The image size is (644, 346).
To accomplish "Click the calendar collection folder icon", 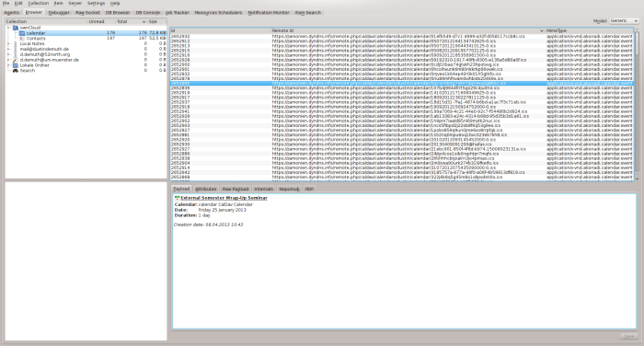I will pyautogui.click(x=22, y=33).
